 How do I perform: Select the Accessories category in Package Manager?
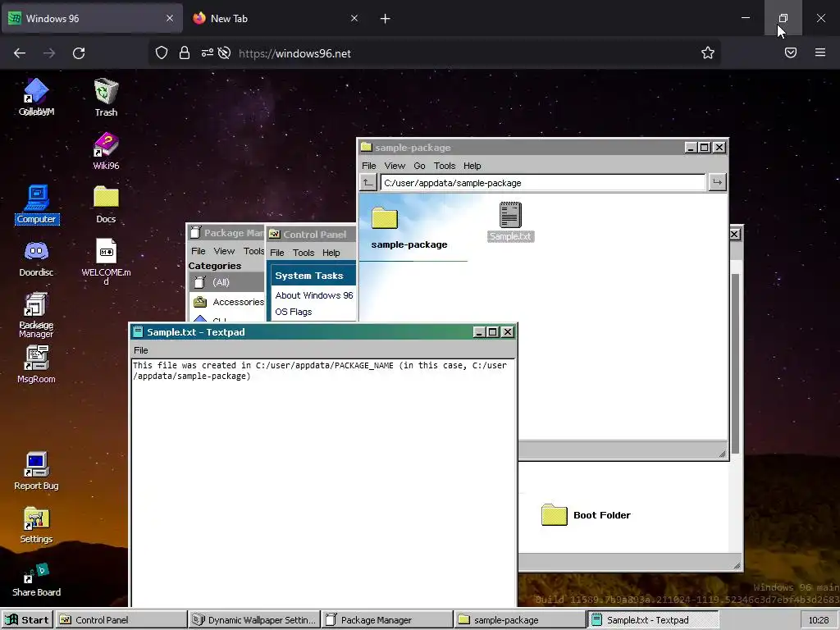point(227,302)
